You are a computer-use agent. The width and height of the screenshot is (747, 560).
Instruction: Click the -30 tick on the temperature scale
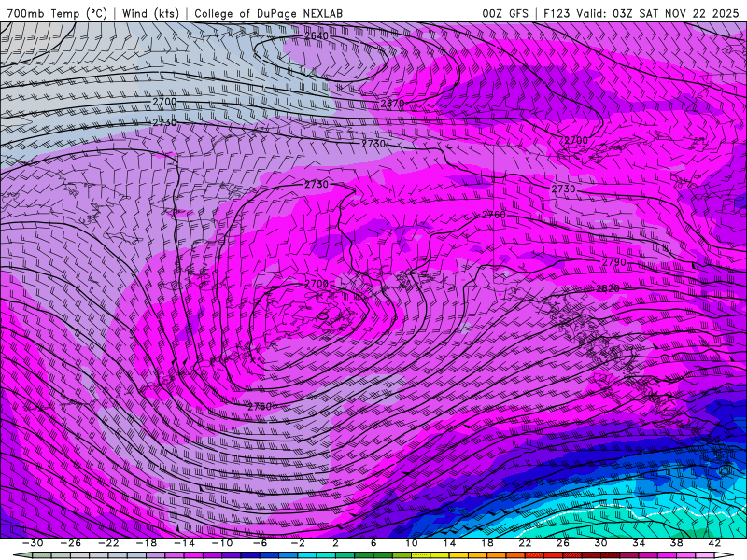coord(33,543)
